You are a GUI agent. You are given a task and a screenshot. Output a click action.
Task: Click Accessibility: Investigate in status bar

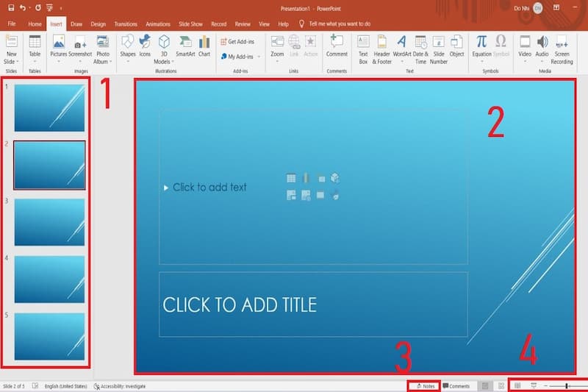coord(120,386)
